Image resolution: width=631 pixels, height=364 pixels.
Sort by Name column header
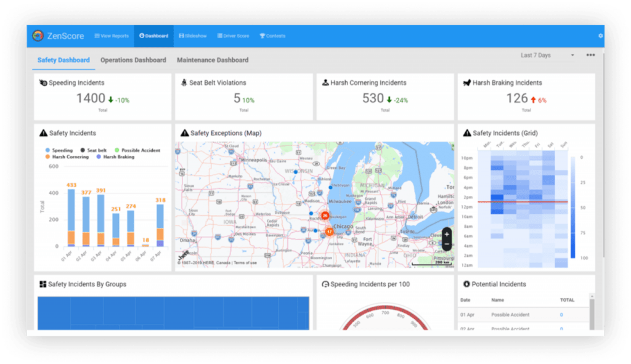(497, 300)
